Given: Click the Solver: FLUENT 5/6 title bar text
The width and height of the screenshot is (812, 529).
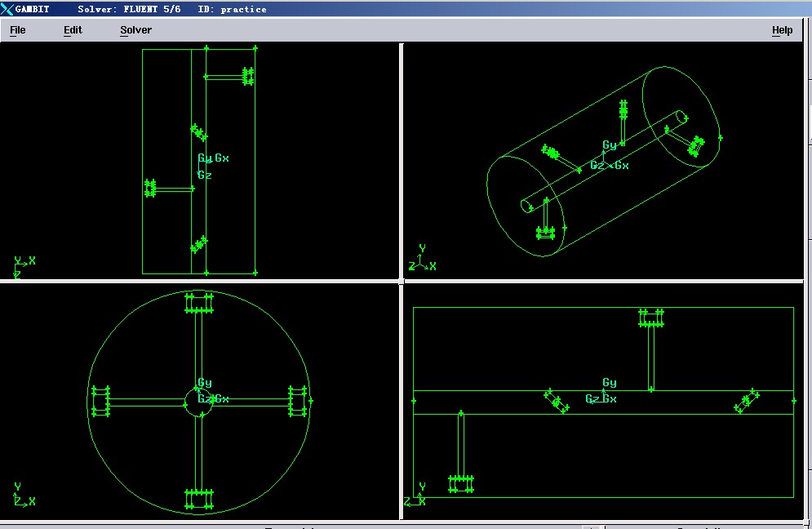Looking at the screenshot, I should tap(129, 9).
